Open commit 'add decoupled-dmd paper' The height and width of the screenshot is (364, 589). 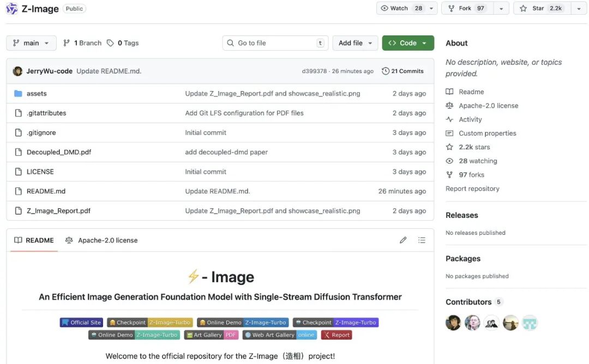(226, 152)
